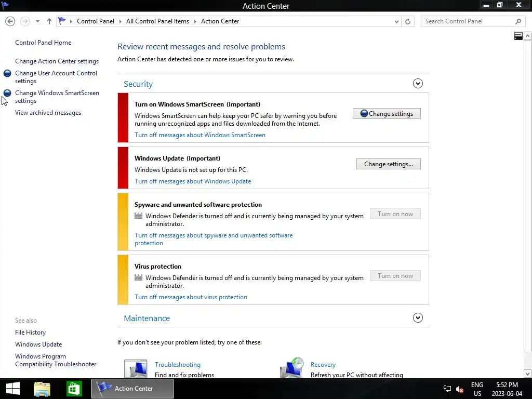The width and height of the screenshot is (532, 399).
Task: Refresh the Action Center page
Action: 408,21
